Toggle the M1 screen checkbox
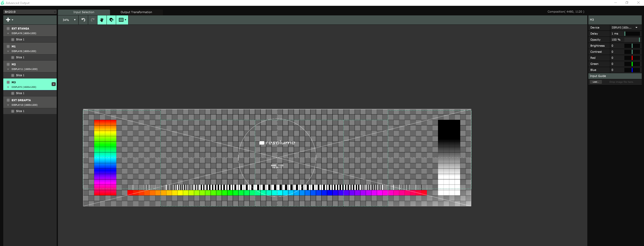The height and width of the screenshot is (246, 644). (x=8, y=46)
